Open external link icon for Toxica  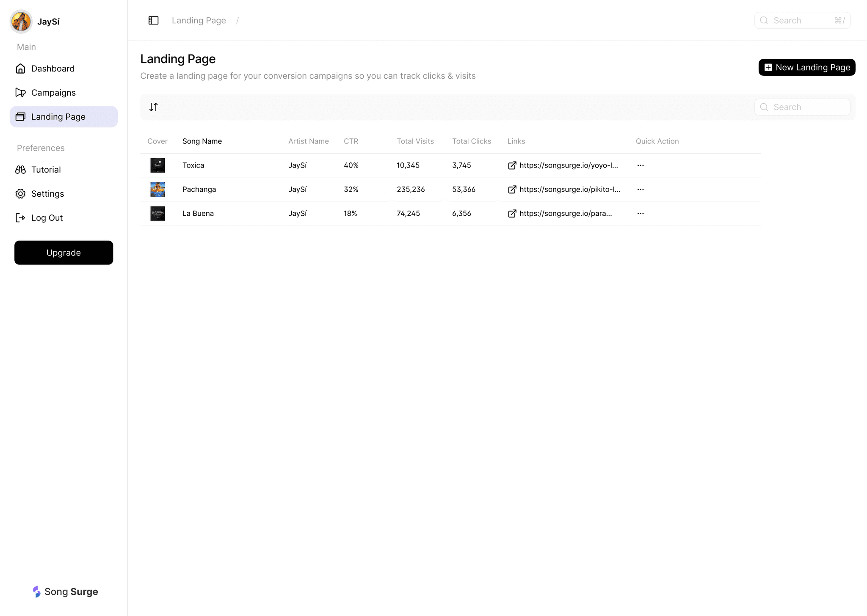coord(512,165)
